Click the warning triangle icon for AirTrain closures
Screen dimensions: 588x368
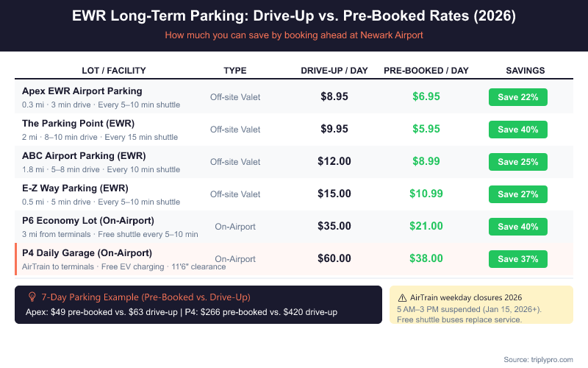401,297
